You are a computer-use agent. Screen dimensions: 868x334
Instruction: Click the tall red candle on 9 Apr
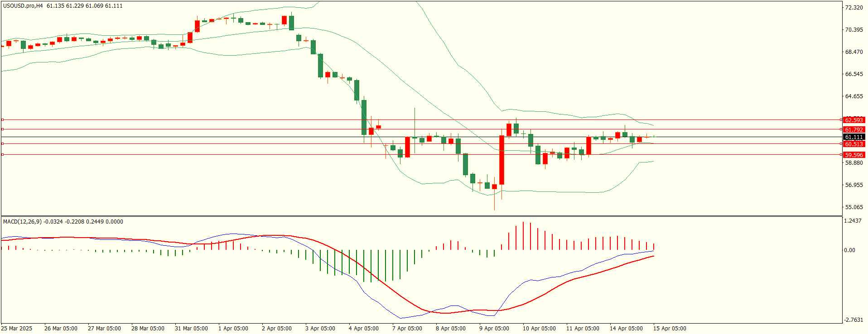pos(502,160)
